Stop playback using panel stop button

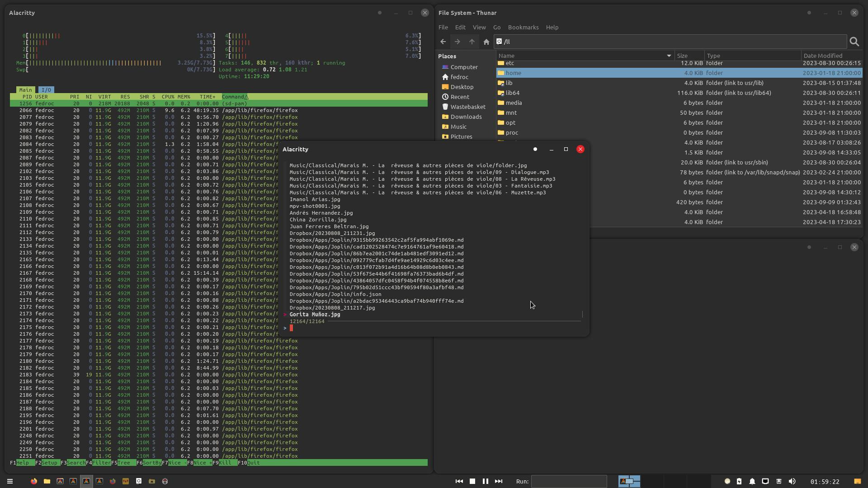pyautogui.click(x=472, y=481)
